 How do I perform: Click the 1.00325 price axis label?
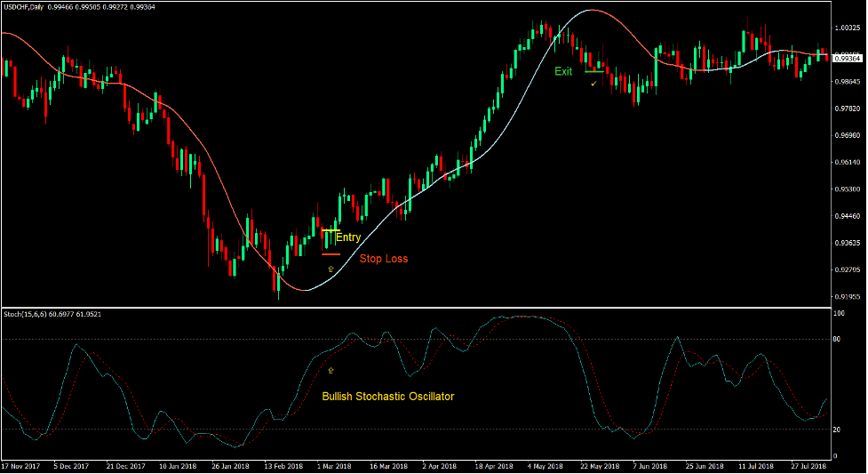pos(848,28)
